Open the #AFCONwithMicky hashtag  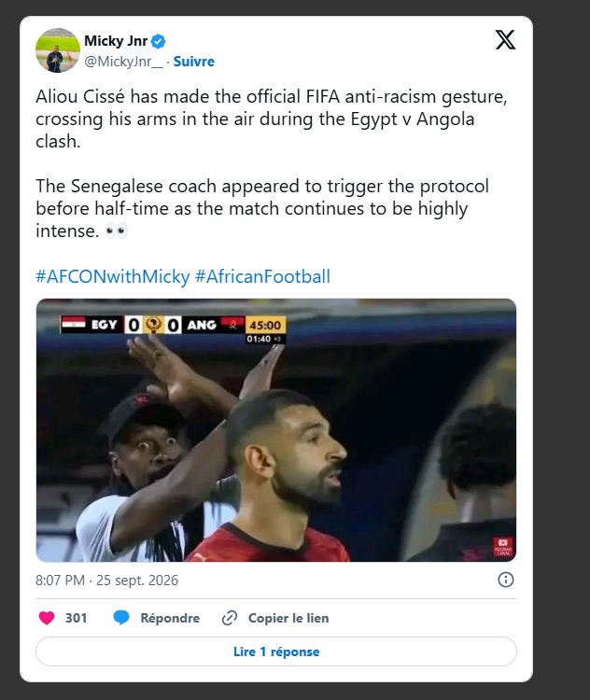tap(113, 276)
